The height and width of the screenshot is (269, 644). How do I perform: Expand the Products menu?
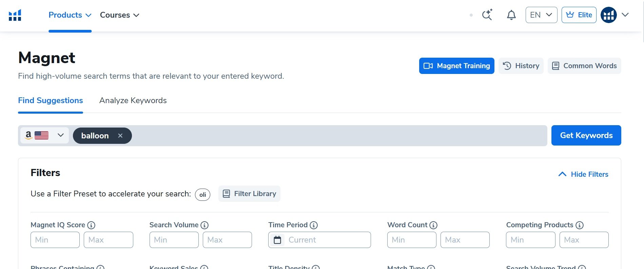coord(70,15)
